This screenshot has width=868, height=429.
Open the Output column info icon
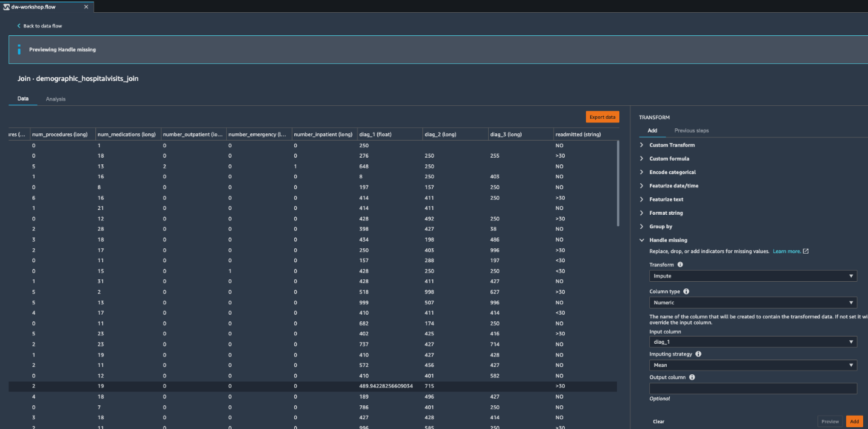(692, 377)
